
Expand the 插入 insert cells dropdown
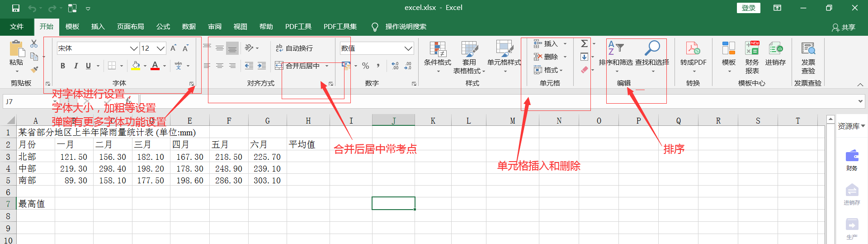565,44
